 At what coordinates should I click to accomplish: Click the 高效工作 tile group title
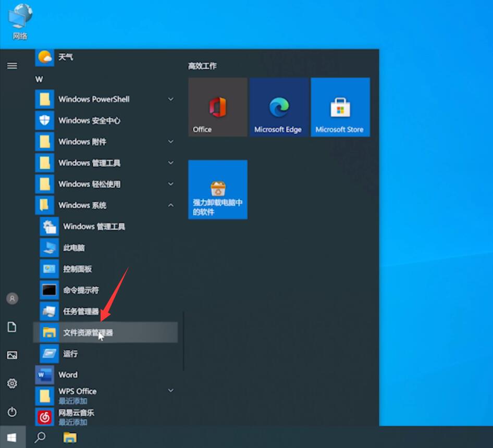(203, 66)
